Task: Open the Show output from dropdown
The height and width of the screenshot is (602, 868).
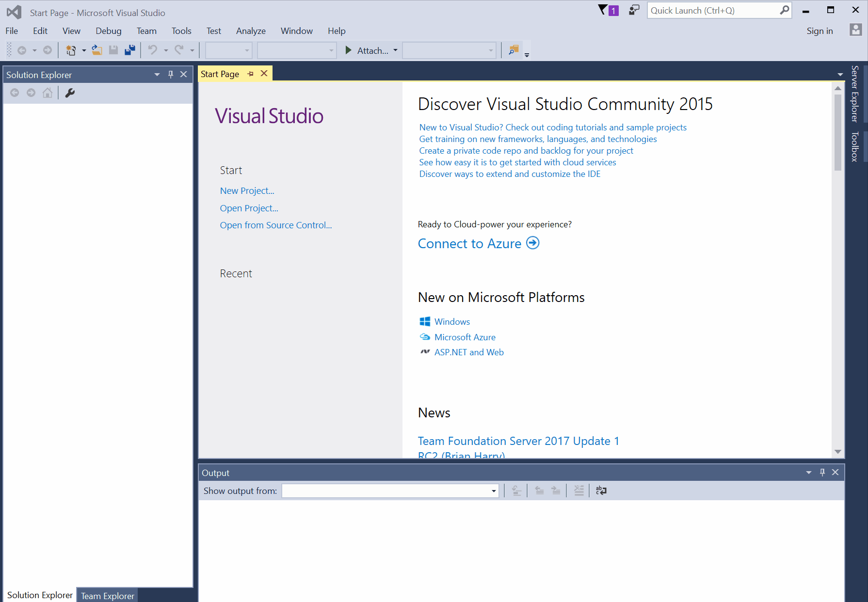Action: (x=494, y=491)
